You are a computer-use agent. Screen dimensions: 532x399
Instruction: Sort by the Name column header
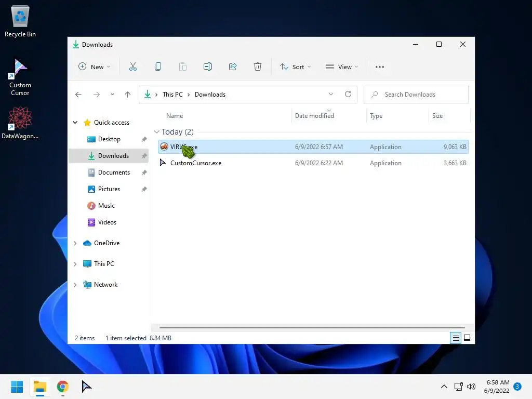point(175,116)
